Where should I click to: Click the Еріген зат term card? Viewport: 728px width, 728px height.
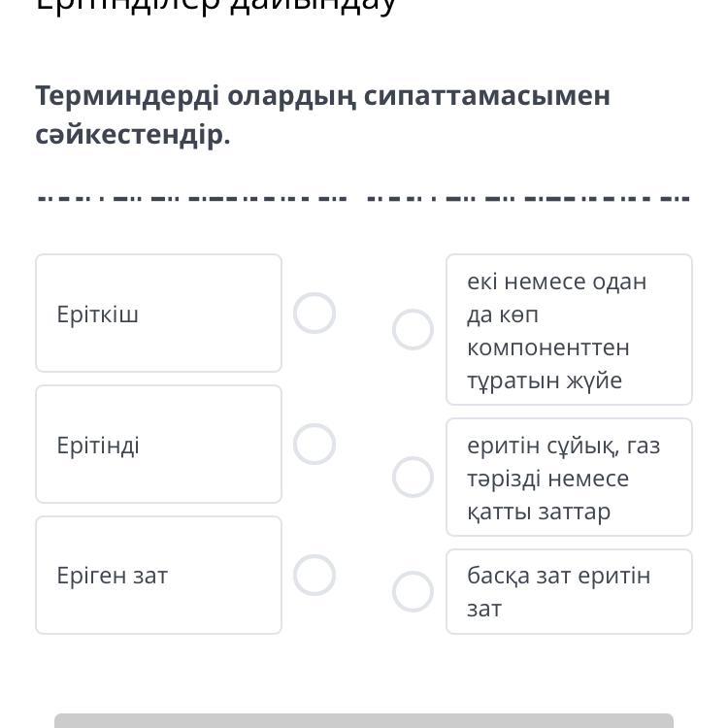coord(158,575)
